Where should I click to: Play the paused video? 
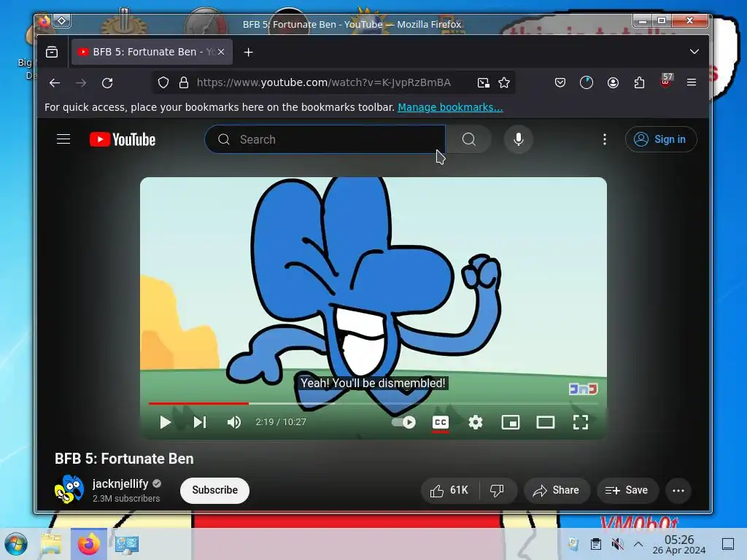coord(165,422)
